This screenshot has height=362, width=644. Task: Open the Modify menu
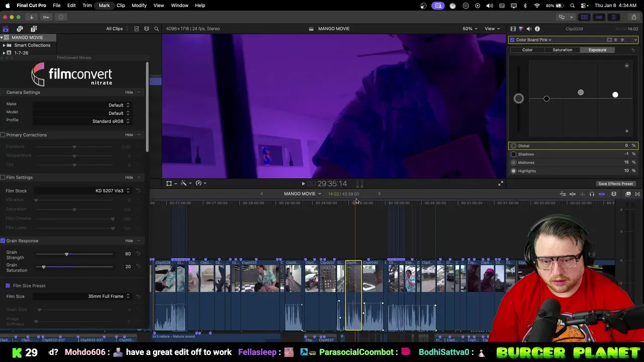pyautogui.click(x=139, y=6)
